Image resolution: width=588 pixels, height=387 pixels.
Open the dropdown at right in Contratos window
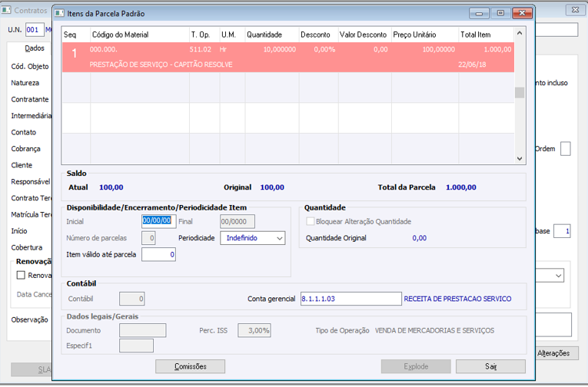558,276
